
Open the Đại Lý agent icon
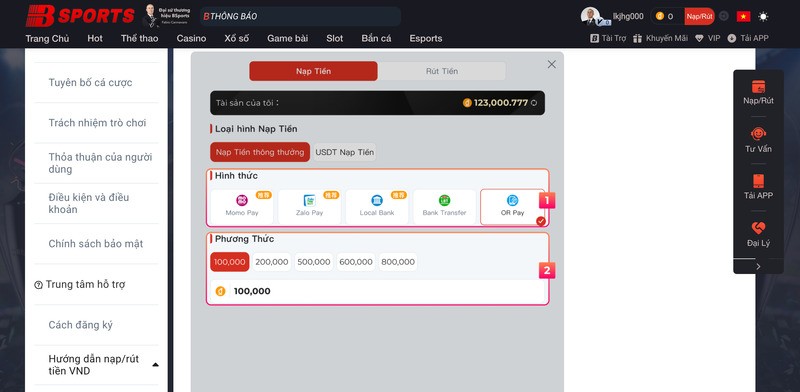(x=758, y=228)
